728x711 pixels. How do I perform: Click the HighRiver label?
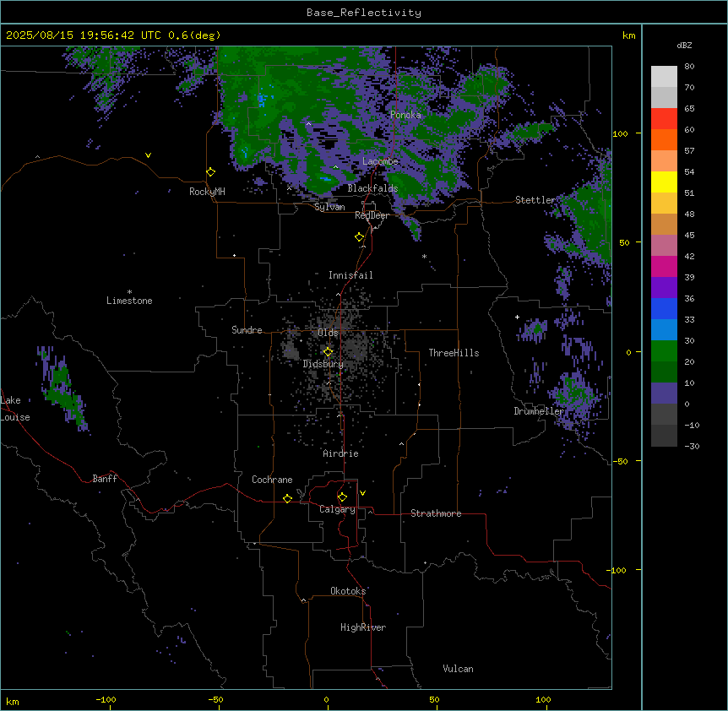tap(363, 627)
